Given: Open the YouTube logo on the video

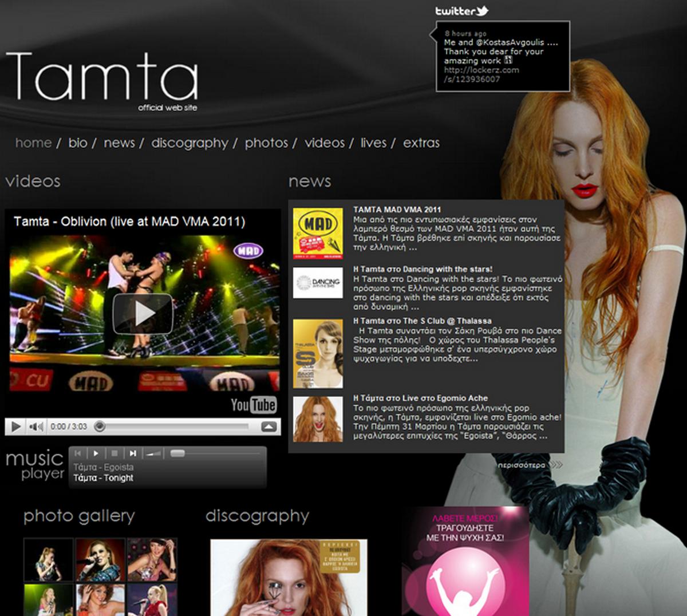Looking at the screenshot, I should click(254, 405).
